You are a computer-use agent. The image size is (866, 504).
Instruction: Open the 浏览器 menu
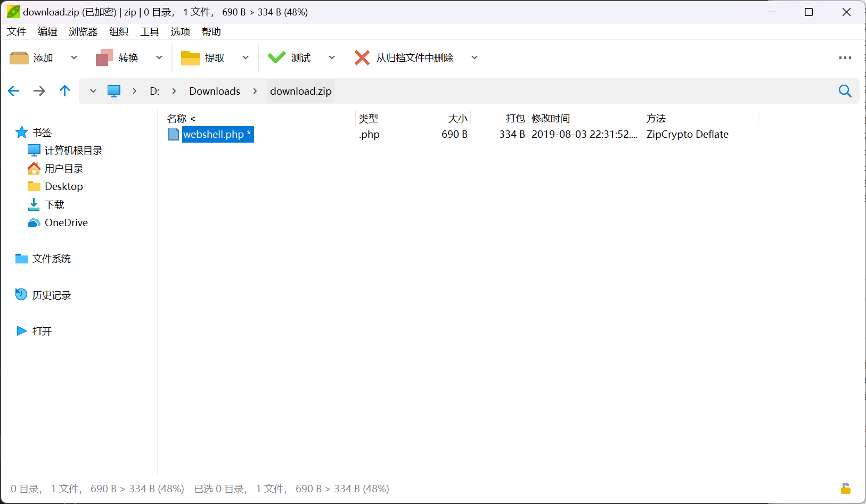point(83,32)
